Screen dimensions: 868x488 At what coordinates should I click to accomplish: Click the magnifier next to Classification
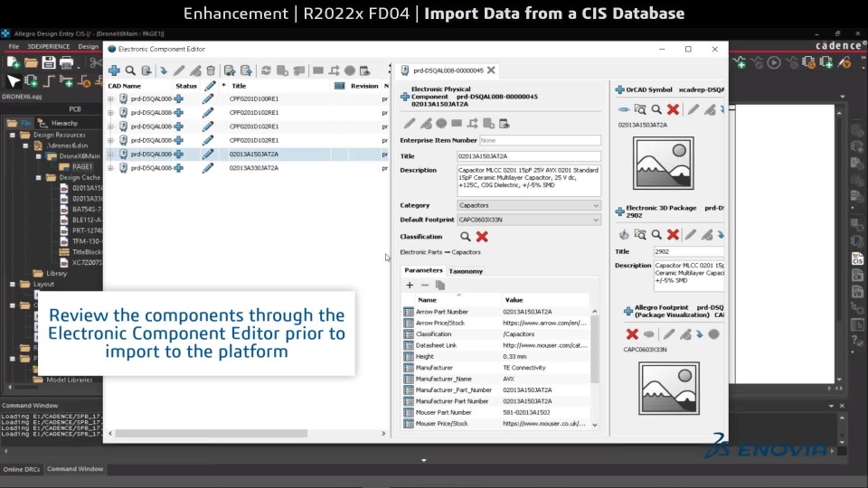pyautogui.click(x=466, y=236)
